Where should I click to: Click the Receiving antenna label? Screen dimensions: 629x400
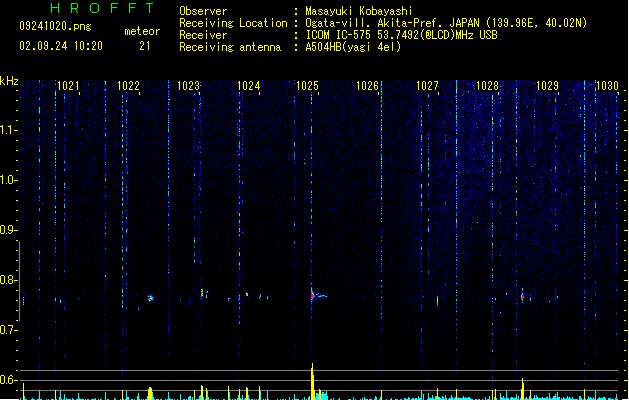click(x=230, y=47)
